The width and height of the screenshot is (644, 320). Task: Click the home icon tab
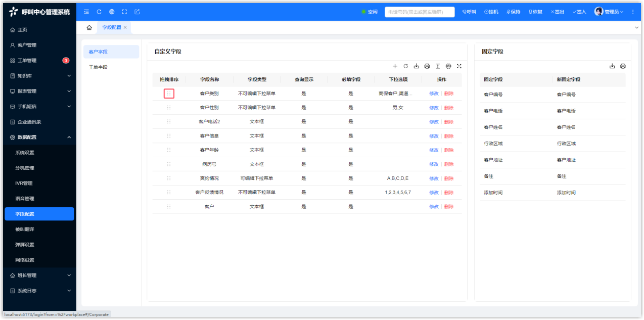89,27
